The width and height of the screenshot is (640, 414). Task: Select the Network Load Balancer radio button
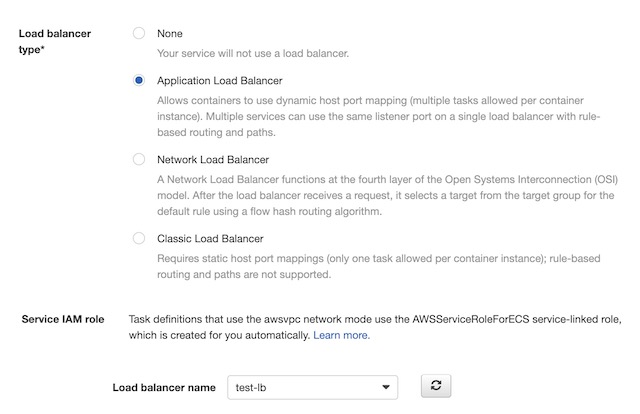tap(139, 159)
